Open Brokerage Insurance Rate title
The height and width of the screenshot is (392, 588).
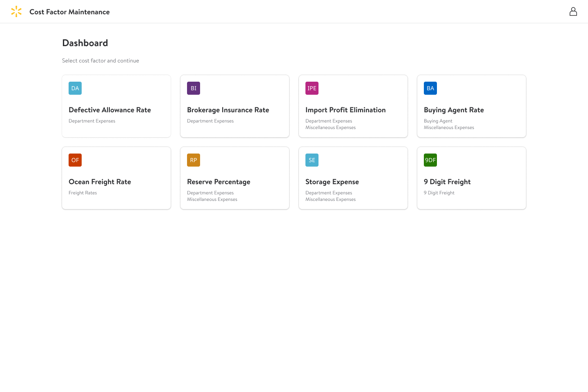point(228,110)
